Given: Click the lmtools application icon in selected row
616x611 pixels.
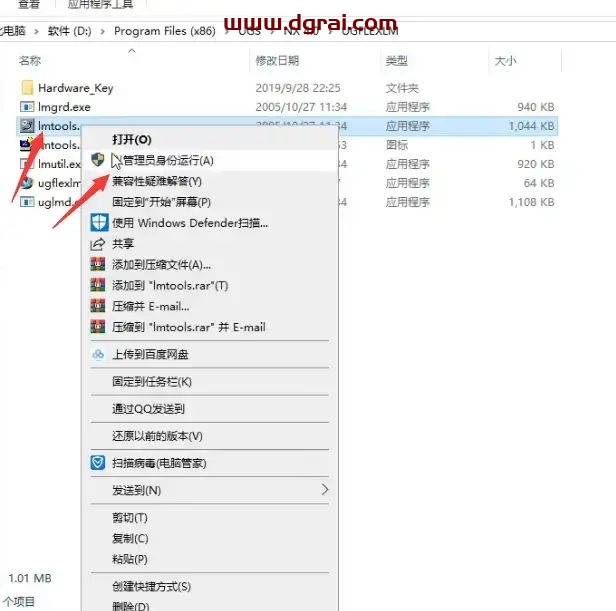Looking at the screenshot, I should pos(27,126).
